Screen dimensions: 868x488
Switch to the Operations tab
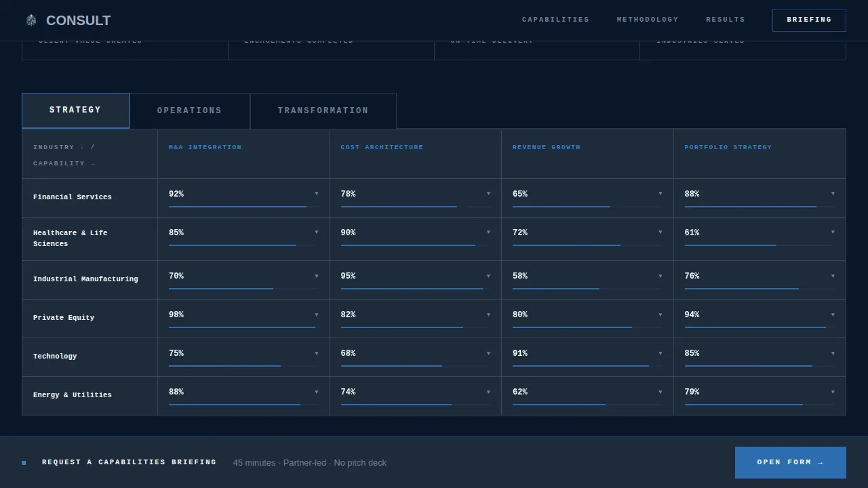point(189,110)
